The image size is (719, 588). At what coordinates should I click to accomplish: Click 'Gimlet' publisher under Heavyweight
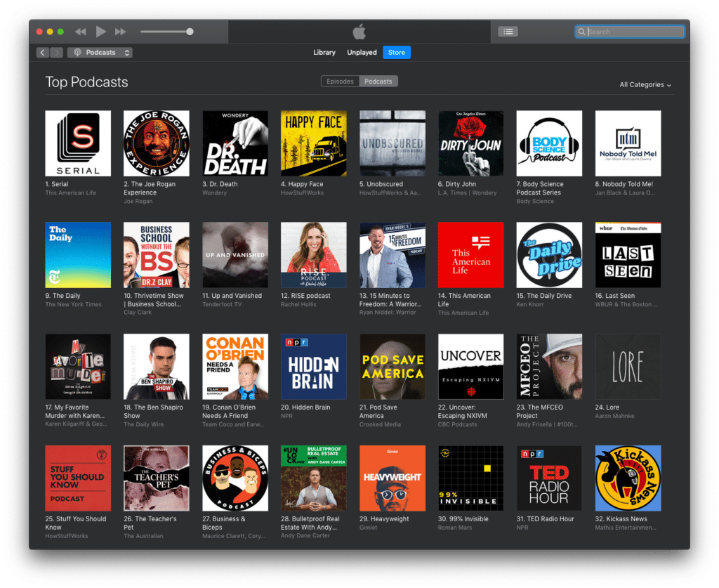coord(368,528)
